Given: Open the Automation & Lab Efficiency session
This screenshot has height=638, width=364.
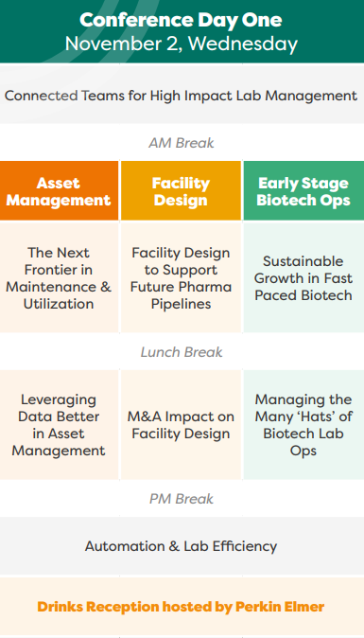Looking at the screenshot, I should (182, 545).
